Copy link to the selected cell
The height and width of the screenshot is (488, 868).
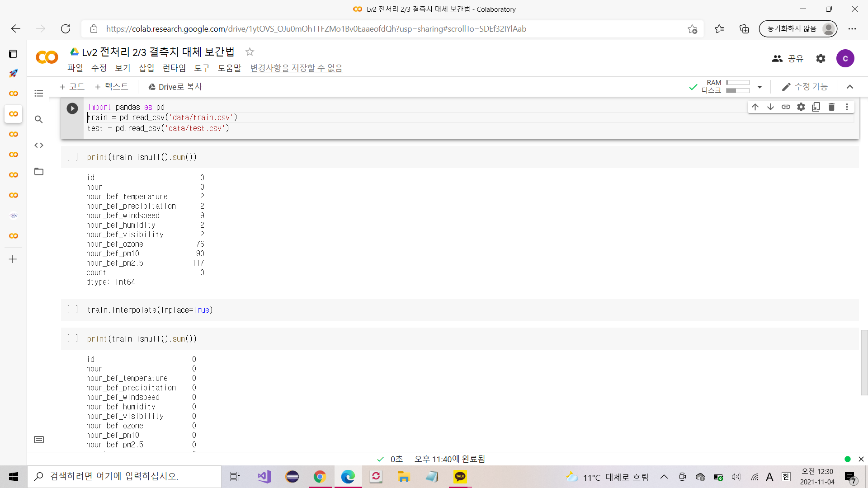786,107
